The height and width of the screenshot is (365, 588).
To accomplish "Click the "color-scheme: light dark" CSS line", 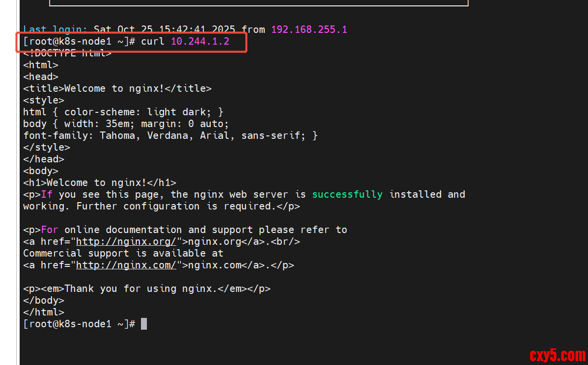I will 123,112.
